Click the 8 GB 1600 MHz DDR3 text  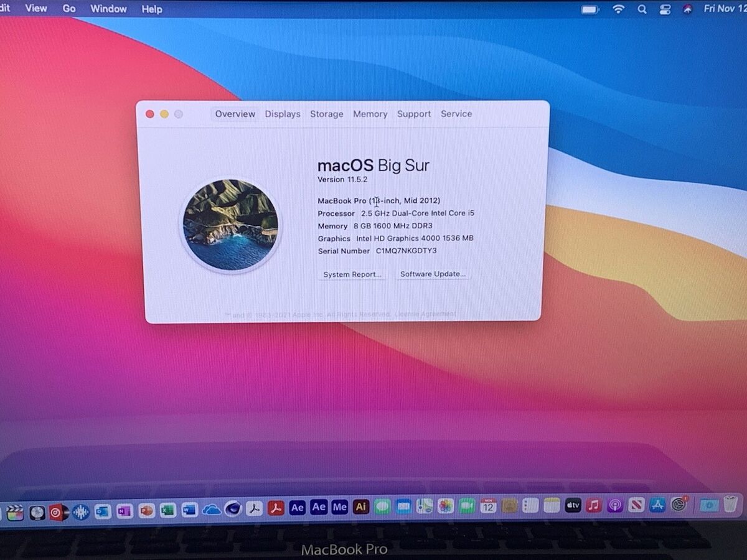(x=393, y=226)
